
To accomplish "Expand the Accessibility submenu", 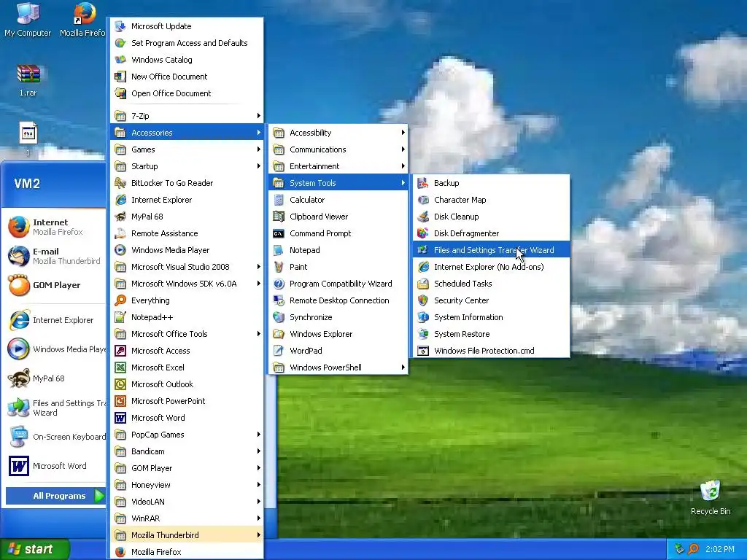I will point(338,133).
